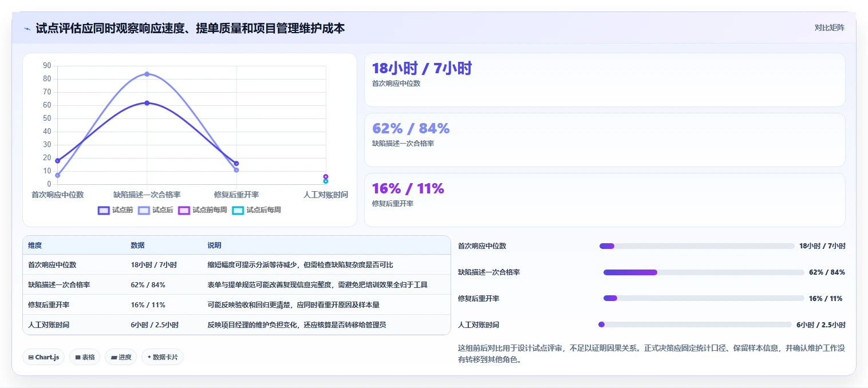This screenshot has width=868, height=388.
Task: Open the 62% / 84% data card
Action: tap(605, 140)
